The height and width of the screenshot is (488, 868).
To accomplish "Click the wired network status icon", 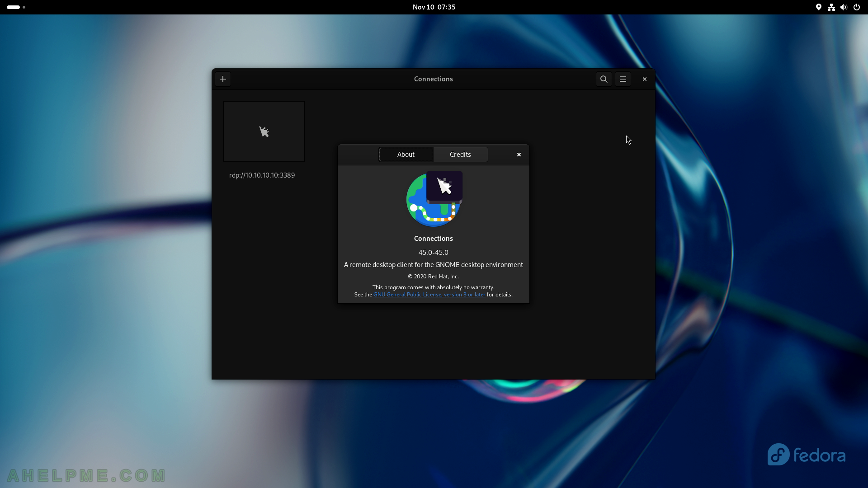I will 831,7.
